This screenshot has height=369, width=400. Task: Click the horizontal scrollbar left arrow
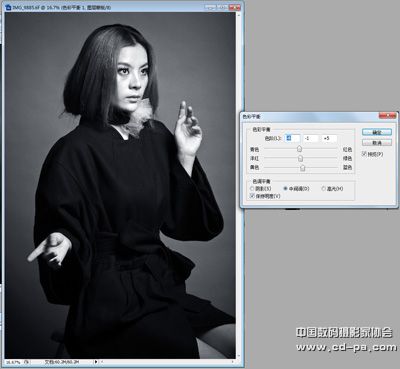[x=102, y=362]
